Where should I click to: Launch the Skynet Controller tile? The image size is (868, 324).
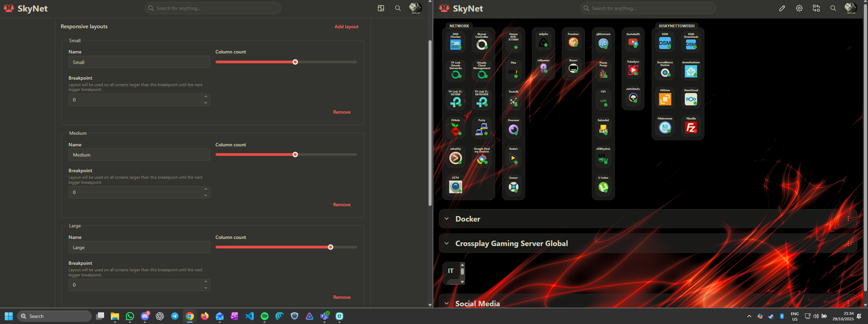coord(482,42)
